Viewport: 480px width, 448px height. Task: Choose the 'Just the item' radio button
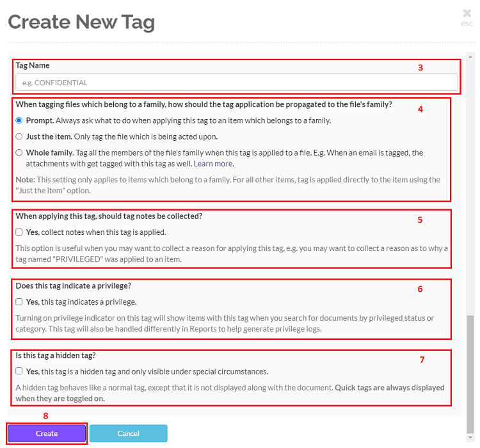coord(19,136)
